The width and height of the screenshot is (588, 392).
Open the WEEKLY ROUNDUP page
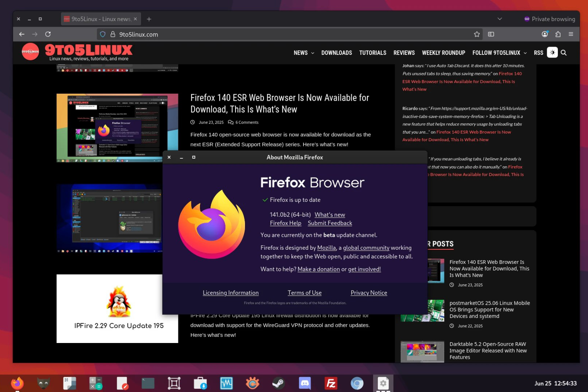click(x=443, y=53)
